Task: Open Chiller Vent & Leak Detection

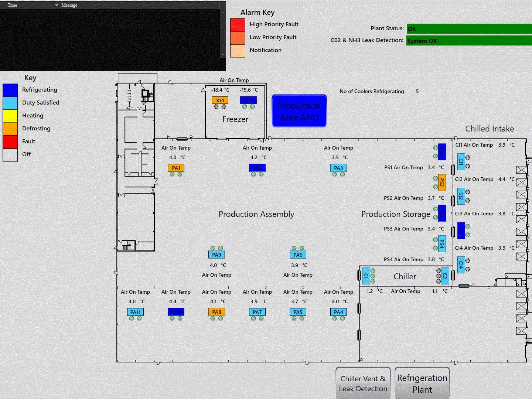Action: coord(363,383)
